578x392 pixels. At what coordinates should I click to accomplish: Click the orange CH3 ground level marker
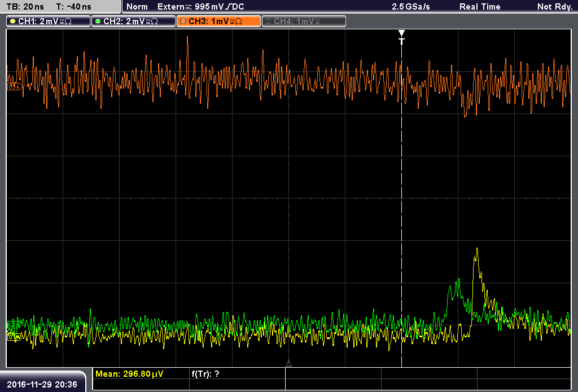click(x=15, y=87)
